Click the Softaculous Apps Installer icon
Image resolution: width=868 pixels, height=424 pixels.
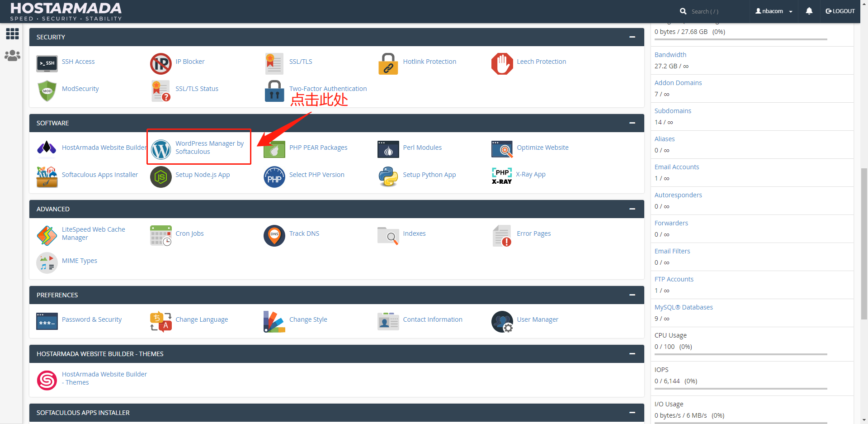(x=47, y=176)
